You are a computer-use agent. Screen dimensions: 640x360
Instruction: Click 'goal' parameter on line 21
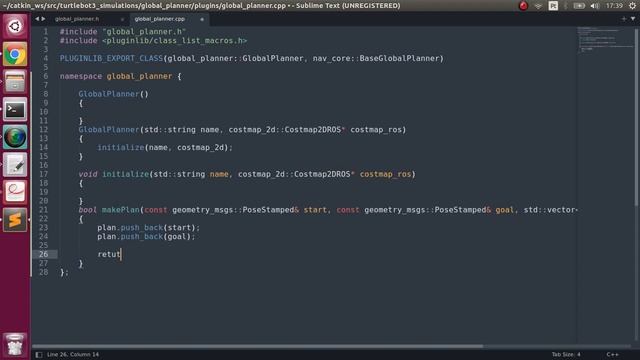[504, 210]
